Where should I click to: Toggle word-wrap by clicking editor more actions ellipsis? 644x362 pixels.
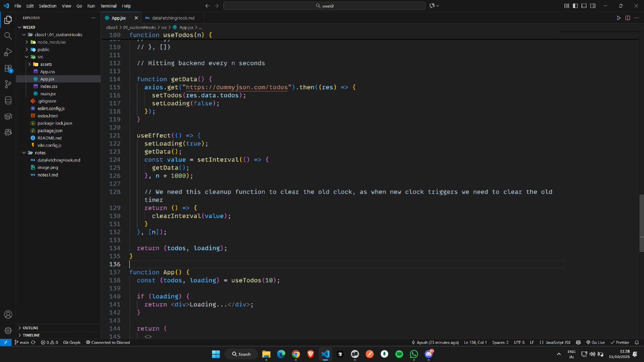click(x=636, y=17)
